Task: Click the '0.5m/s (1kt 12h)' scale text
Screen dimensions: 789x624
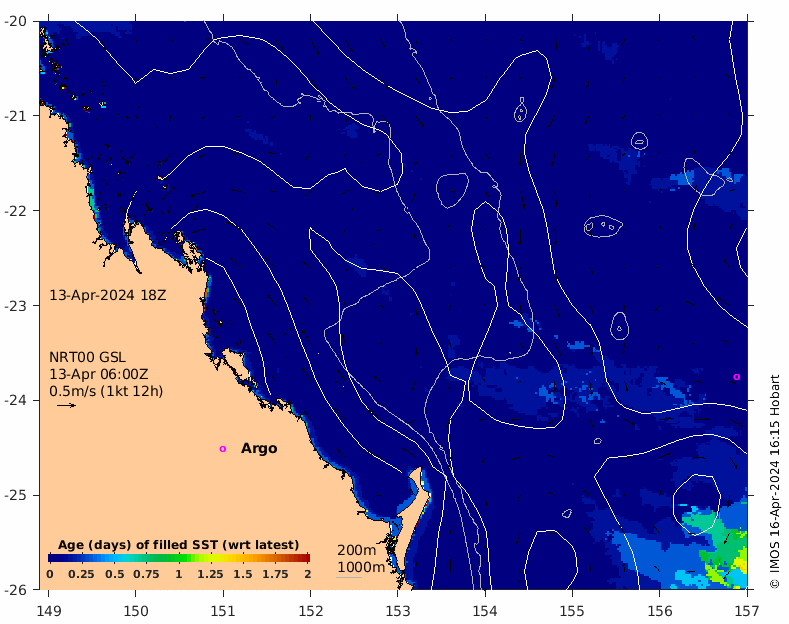Action: click(106, 392)
